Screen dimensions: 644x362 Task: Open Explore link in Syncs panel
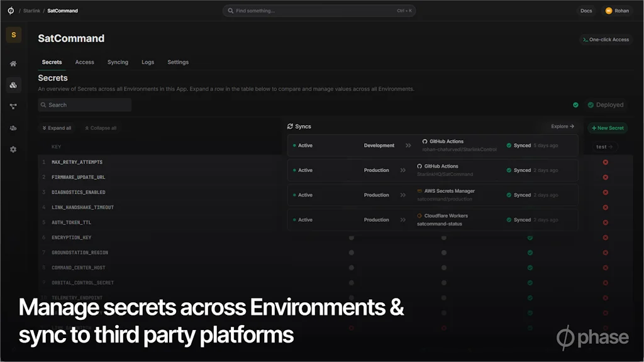pos(562,126)
